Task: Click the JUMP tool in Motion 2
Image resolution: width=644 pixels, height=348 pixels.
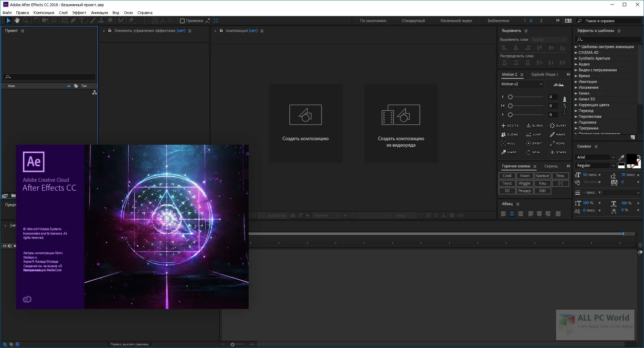Action: tap(534, 134)
